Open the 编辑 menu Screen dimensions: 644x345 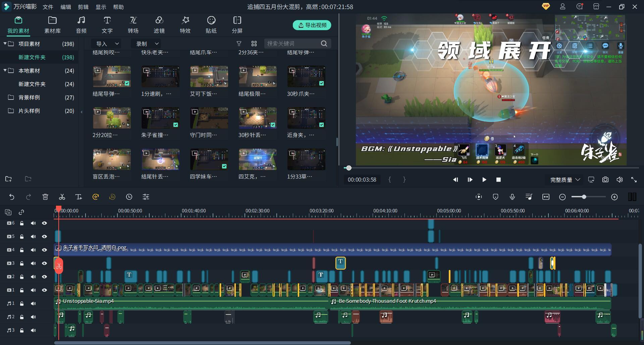tap(66, 7)
